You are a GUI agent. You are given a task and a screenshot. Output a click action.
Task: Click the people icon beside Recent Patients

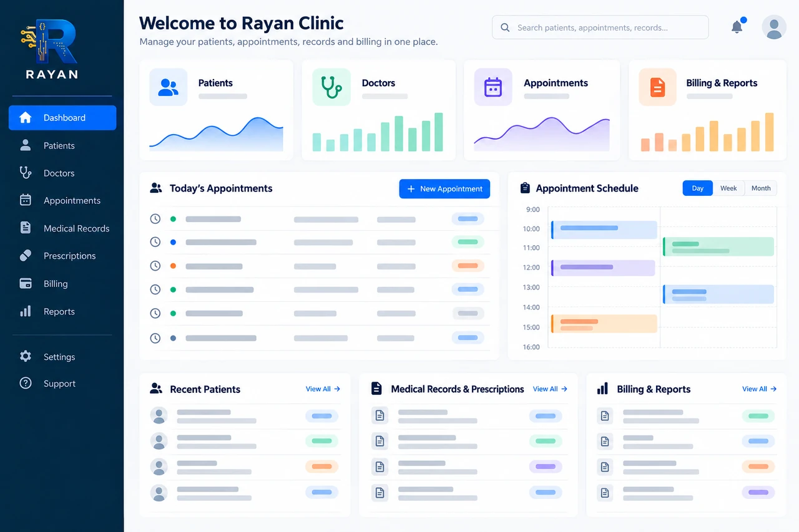pos(156,389)
